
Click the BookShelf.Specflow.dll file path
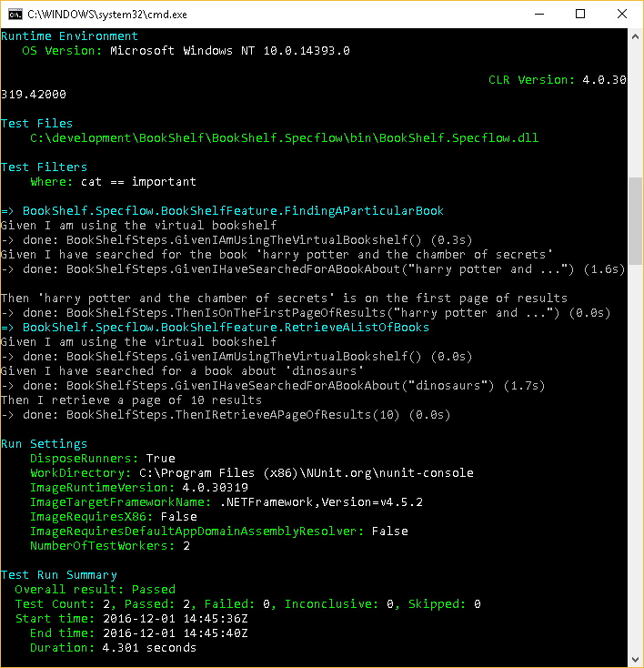point(285,138)
